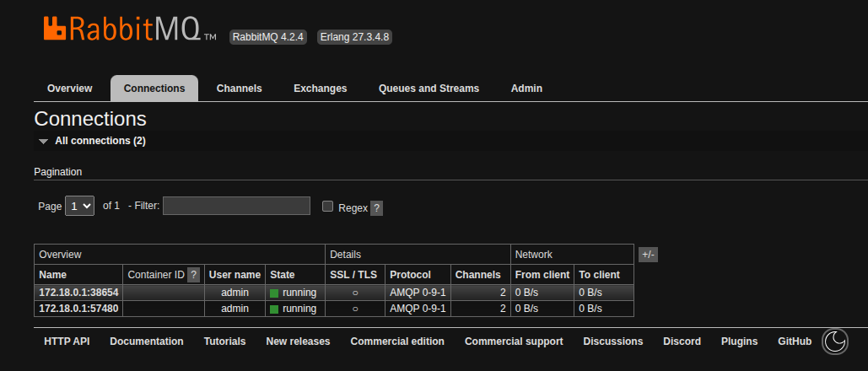Open the GitHub footer link
Viewport: 868px width, 371px height.
795,341
